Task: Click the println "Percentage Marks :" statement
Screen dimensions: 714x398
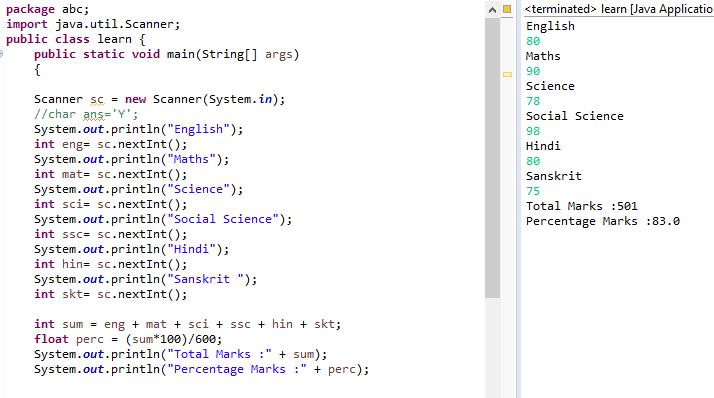Action: [x=201, y=369]
